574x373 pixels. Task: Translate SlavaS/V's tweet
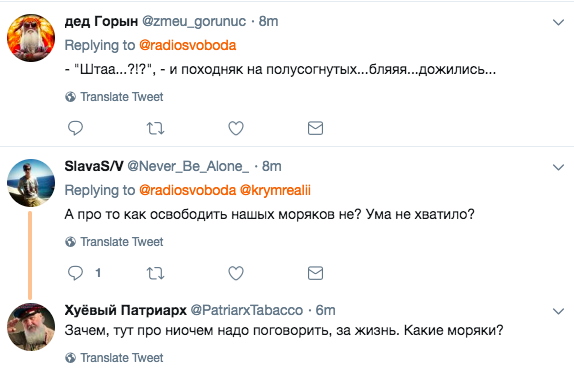click(x=114, y=242)
